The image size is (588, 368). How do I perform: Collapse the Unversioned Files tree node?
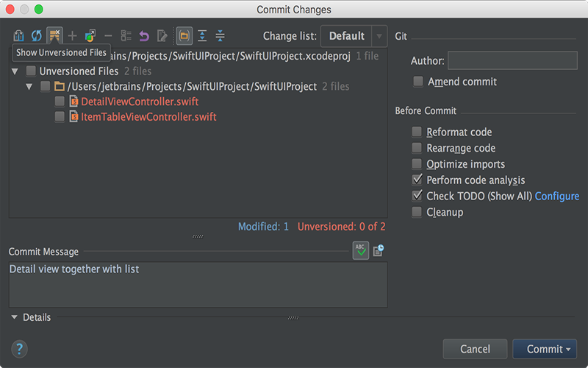click(15, 71)
